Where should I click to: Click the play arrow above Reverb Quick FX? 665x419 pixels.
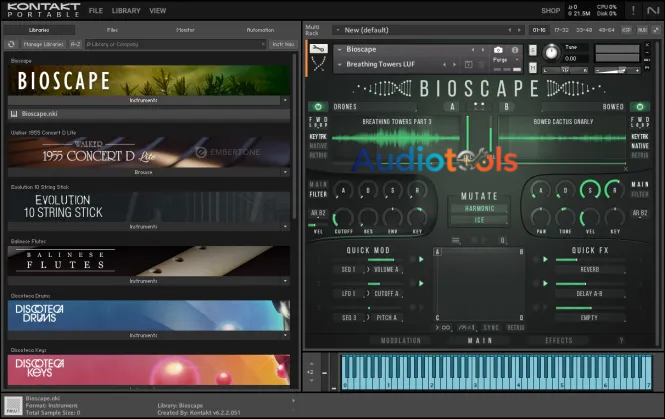(x=545, y=259)
